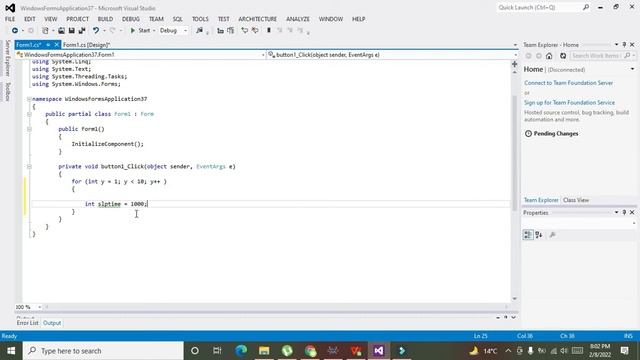
Task: Open the TOOLS menu
Action: pyautogui.click(x=200, y=19)
